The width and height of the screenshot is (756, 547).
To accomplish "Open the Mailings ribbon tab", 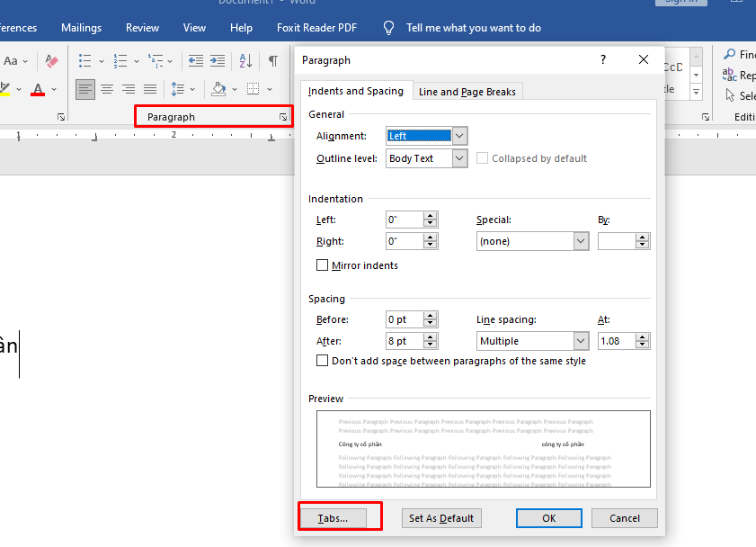I will click(x=82, y=28).
